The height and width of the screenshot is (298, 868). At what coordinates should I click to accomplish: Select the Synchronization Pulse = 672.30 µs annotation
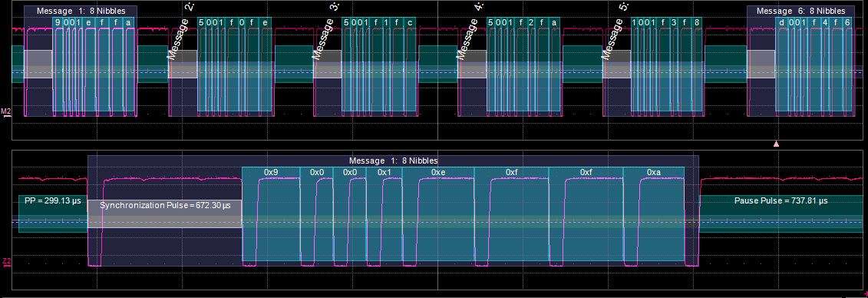(x=165, y=205)
